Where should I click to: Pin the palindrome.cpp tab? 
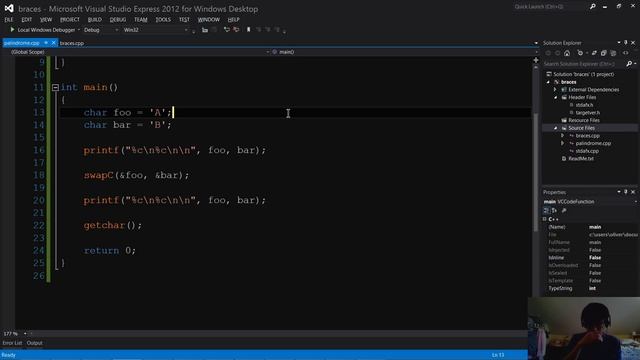coord(46,43)
